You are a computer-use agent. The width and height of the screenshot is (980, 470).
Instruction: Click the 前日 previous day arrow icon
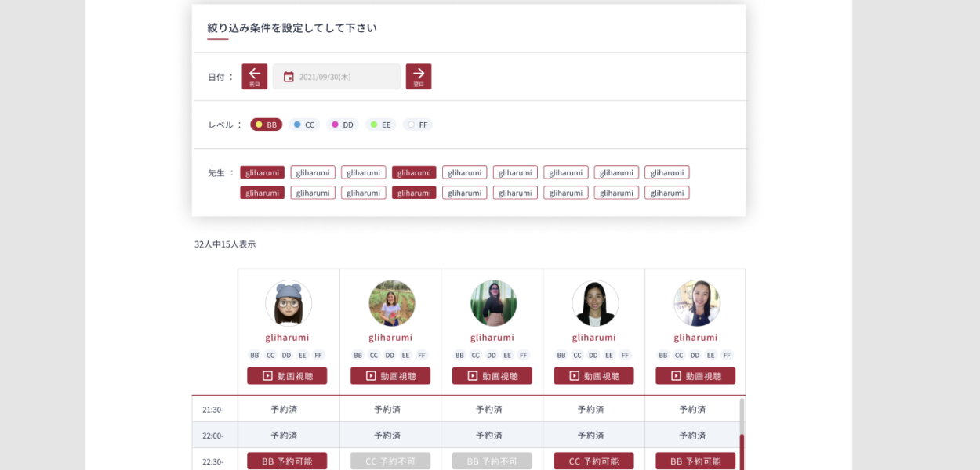pyautogui.click(x=254, y=76)
